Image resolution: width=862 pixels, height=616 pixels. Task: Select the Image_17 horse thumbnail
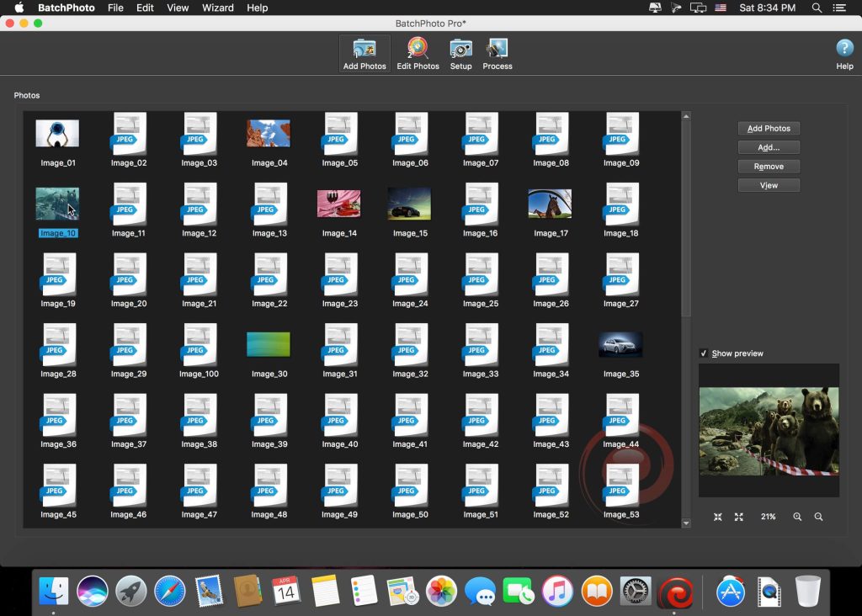coord(550,204)
